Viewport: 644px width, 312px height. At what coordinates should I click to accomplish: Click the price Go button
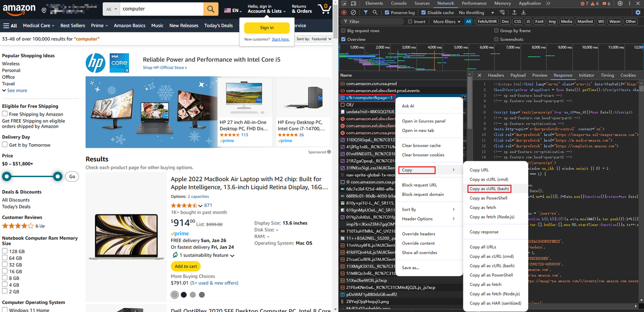[72, 176]
